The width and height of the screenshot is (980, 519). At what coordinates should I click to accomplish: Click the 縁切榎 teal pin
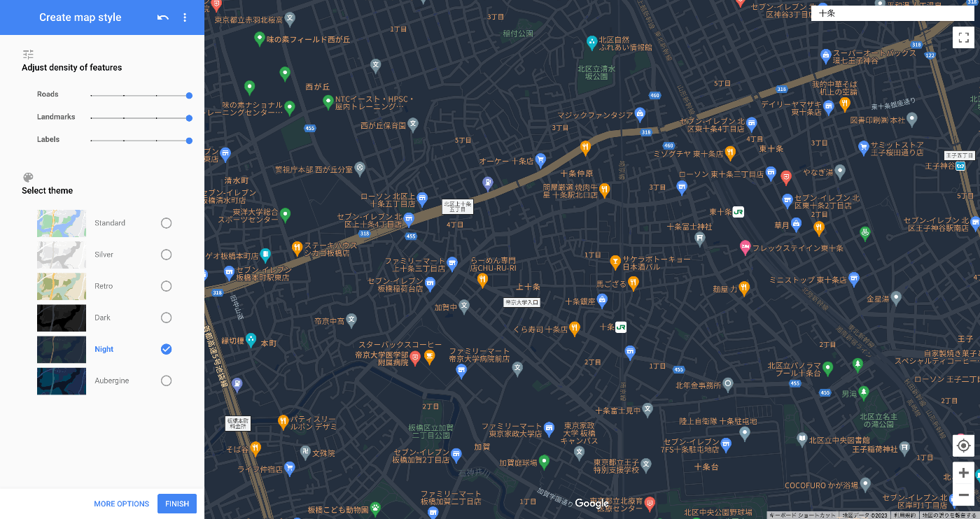coord(251,340)
